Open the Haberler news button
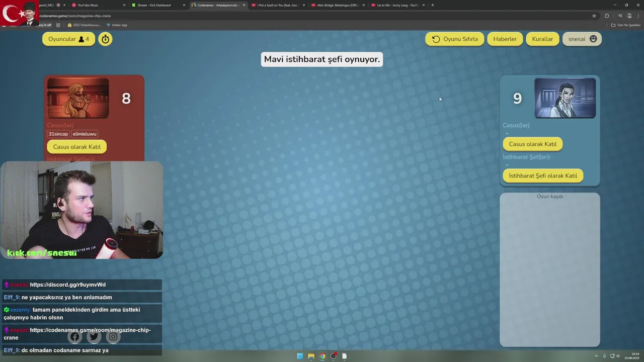This screenshot has width=644, height=362. tap(505, 39)
